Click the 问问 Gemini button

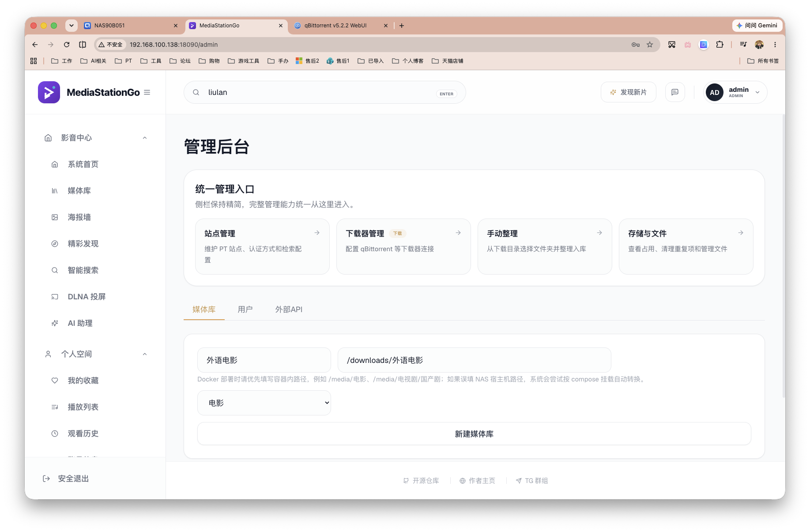(757, 26)
